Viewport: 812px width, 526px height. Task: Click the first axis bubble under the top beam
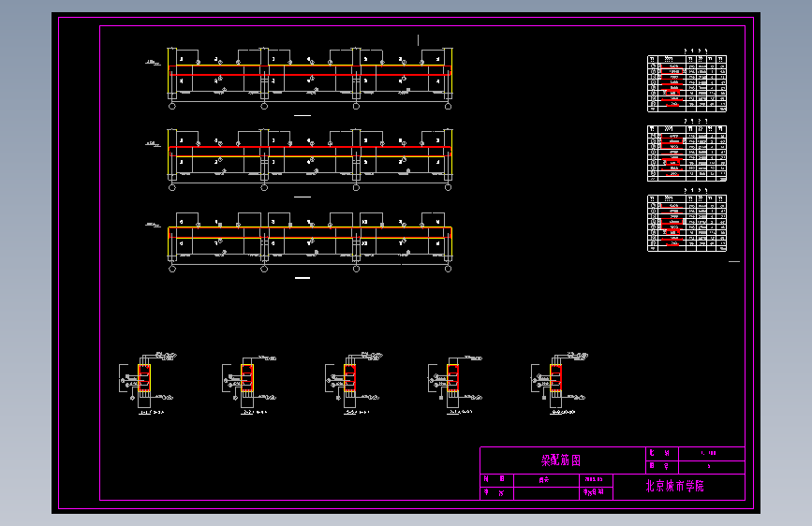click(x=172, y=106)
